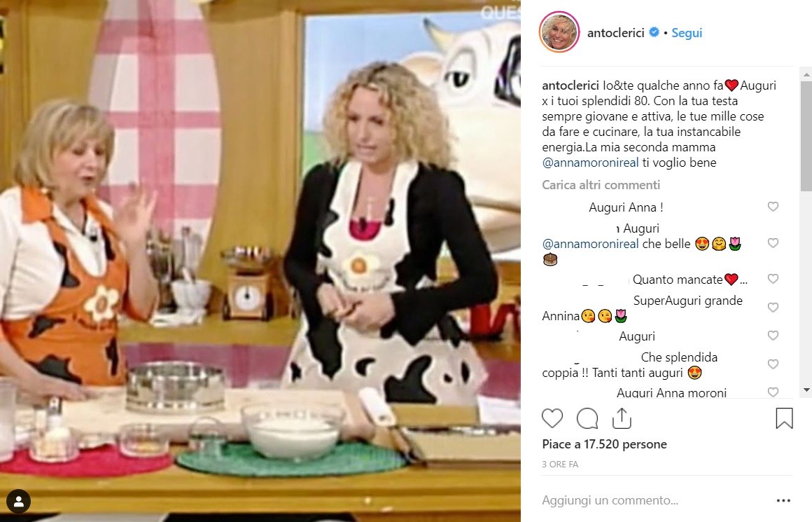Focus the 'Aggiungi un commento' field
The image size is (812, 522).
pos(655,500)
